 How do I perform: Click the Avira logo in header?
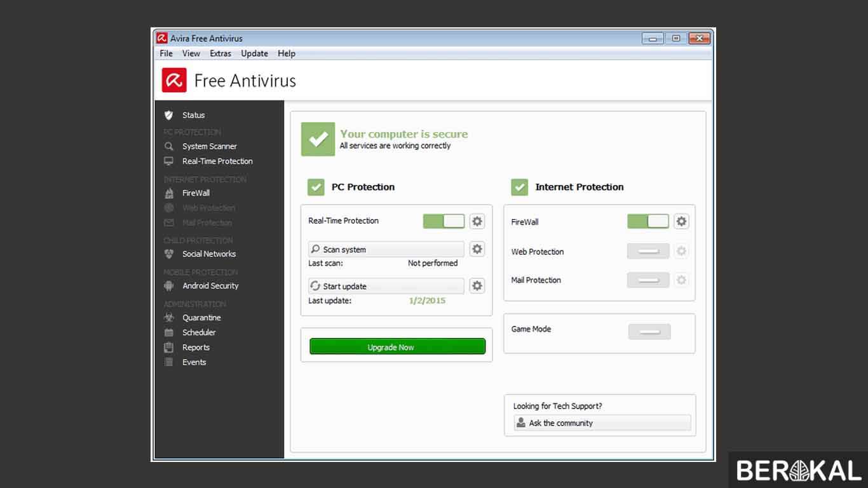point(174,81)
